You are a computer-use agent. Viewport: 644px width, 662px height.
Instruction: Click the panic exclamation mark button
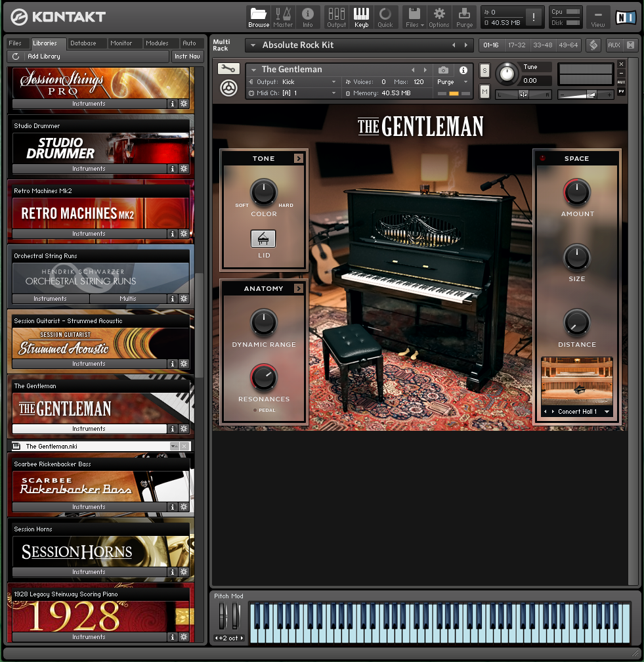click(x=534, y=17)
